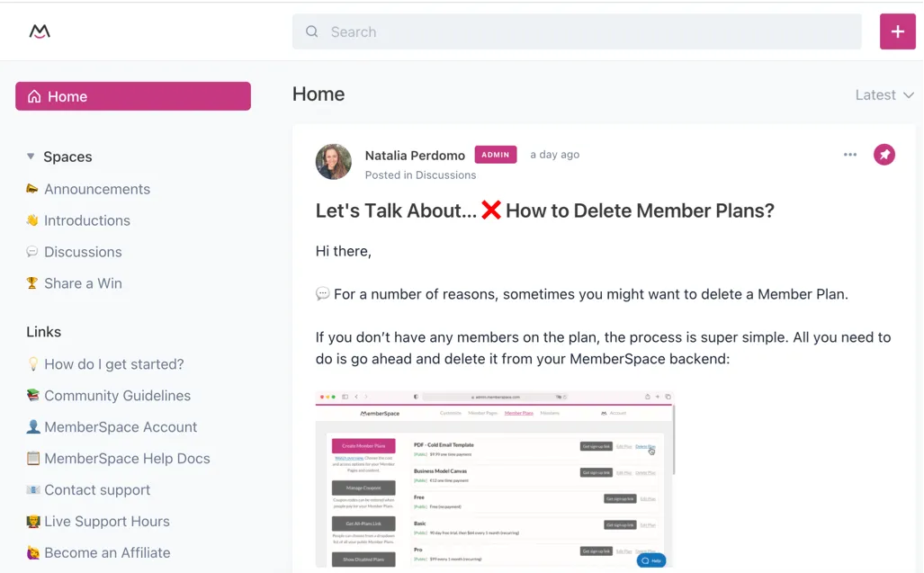Click the clipboard icon beside MemberSpace Help Docs
924x573 pixels.
pyautogui.click(x=33, y=458)
